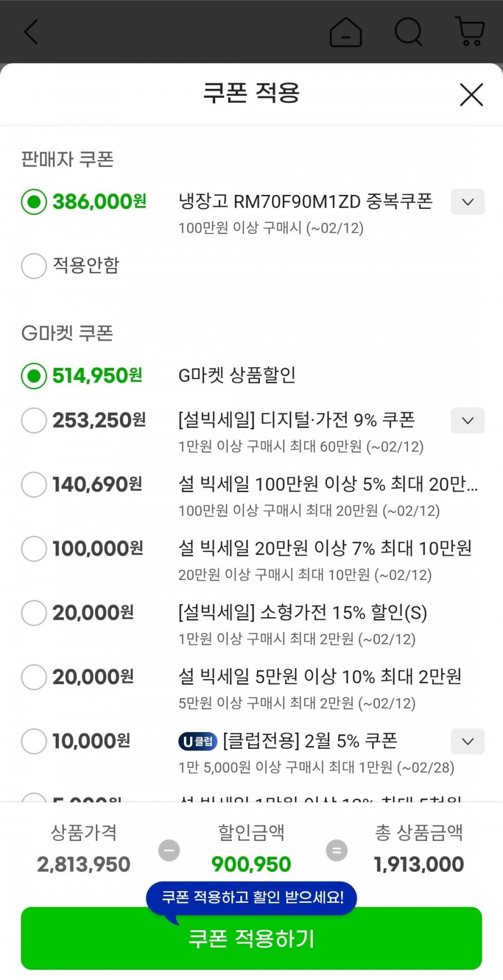Expand the 냉장고 RM70F90M1ZD 중복쿠폰 dropdown
Viewport: 503px width, 980px height.
coord(468,202)
